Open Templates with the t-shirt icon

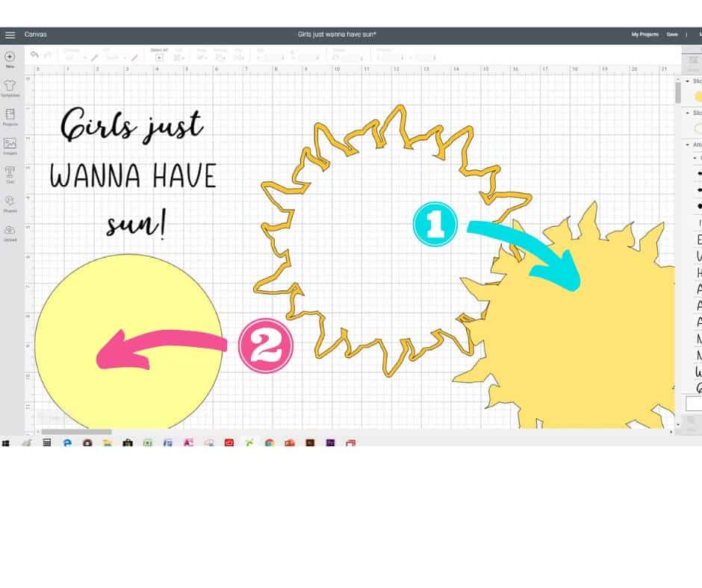click(10, 85)
